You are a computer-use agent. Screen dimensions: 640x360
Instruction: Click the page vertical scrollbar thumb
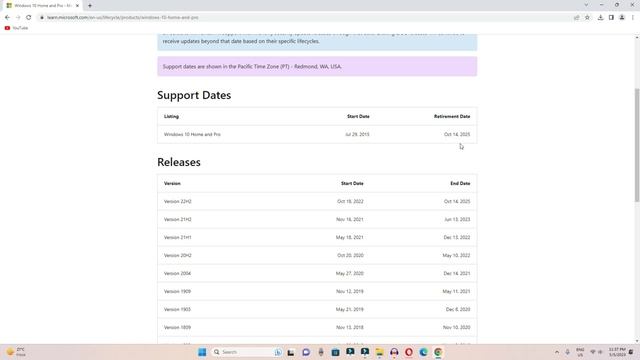[x=637, y=145]
